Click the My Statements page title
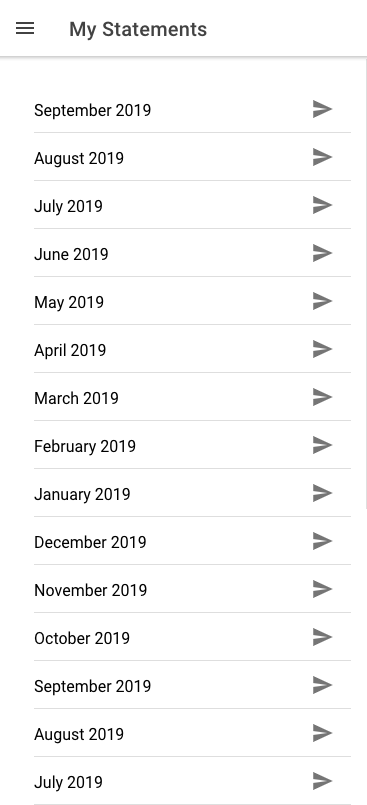The width and height of the screenshot is (367, 805). pyautogui.click(x=138, y=29)
